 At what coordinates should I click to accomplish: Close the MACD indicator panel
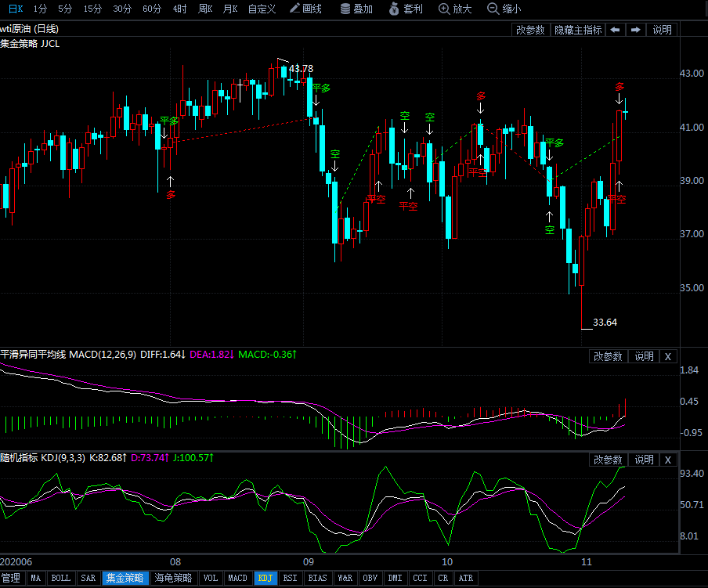point(667,356)
